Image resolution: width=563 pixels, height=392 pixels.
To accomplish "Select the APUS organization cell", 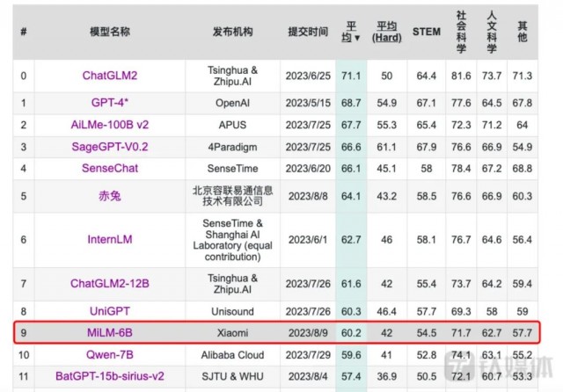I will click(232, 125).
